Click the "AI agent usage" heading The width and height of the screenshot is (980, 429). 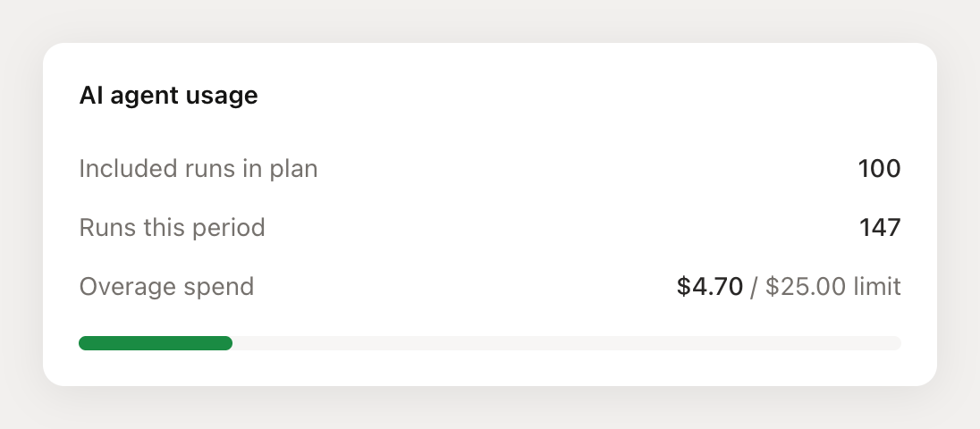point(168,96)
